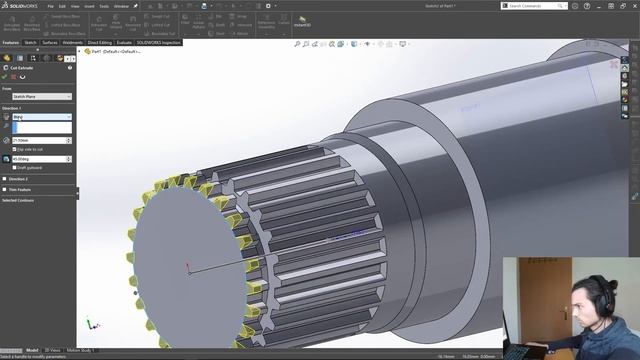
Task: Click Print icon in quick access toolbar
Action: [x=204, y=6]
